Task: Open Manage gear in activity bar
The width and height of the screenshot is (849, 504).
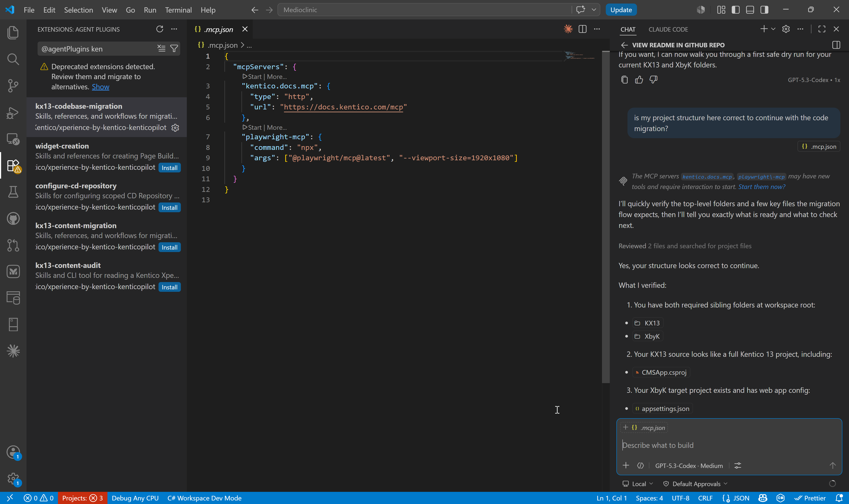Action: (x=13, y=479)
